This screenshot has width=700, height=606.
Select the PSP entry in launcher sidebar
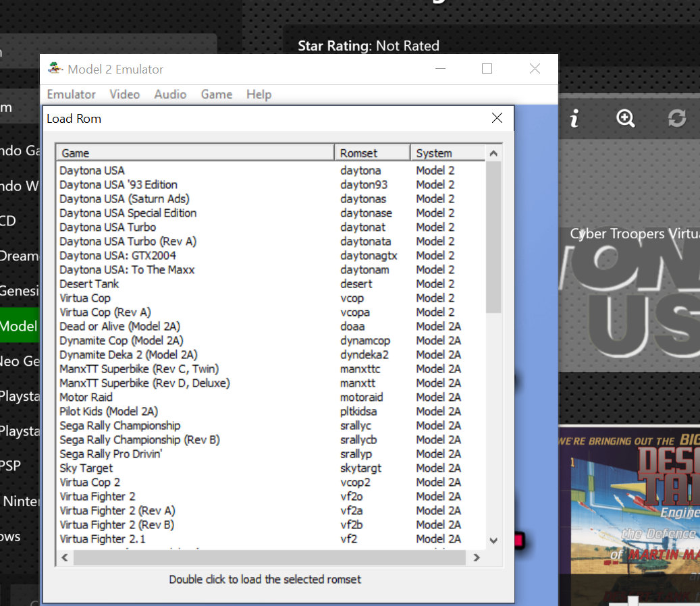20,466
